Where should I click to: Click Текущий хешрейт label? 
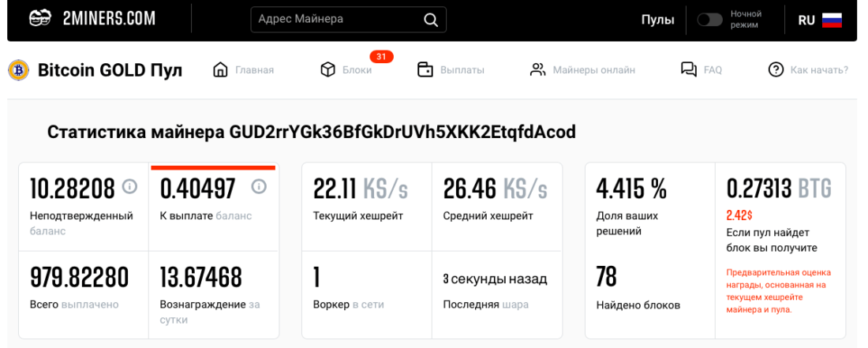click(x=358, y=215)
